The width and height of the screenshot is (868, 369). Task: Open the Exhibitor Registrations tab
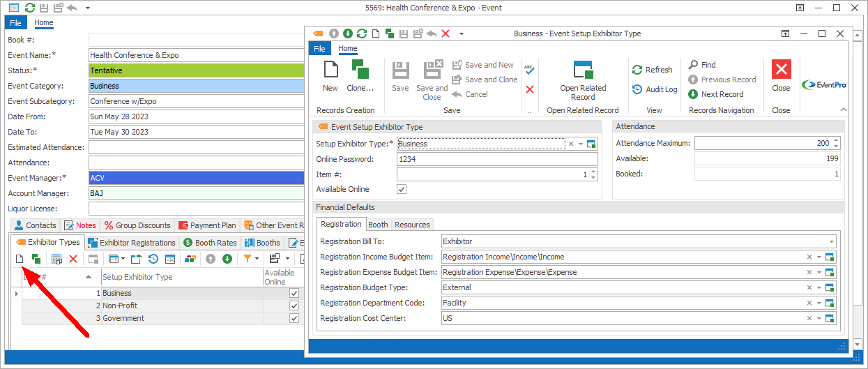click(132, 243)
